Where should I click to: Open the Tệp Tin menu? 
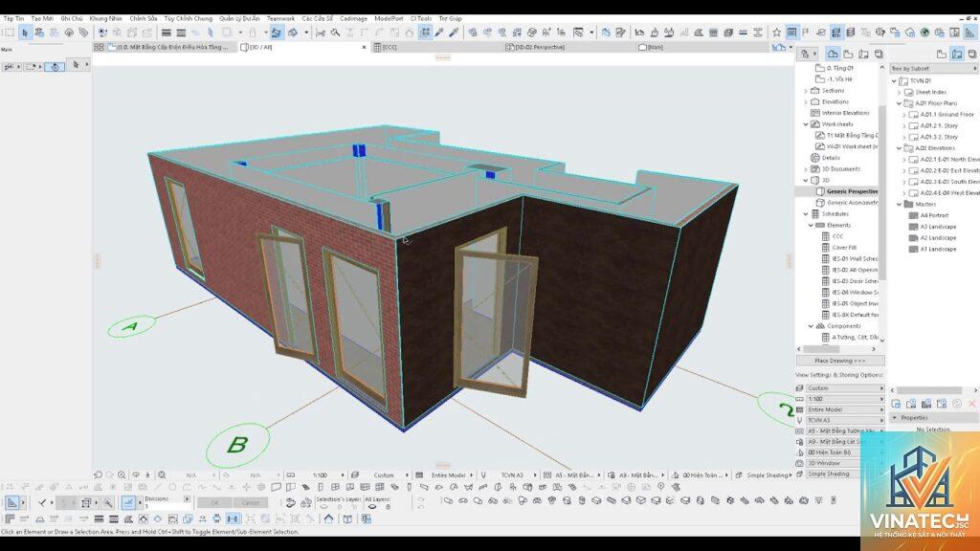13,19
